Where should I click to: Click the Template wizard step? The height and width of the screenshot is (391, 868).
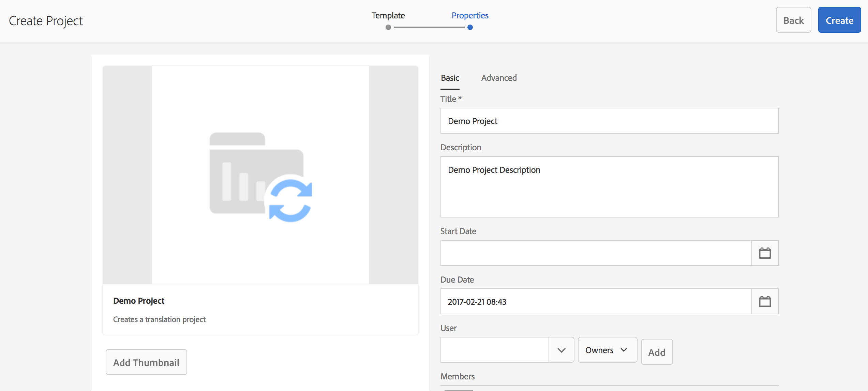point(388,16)
